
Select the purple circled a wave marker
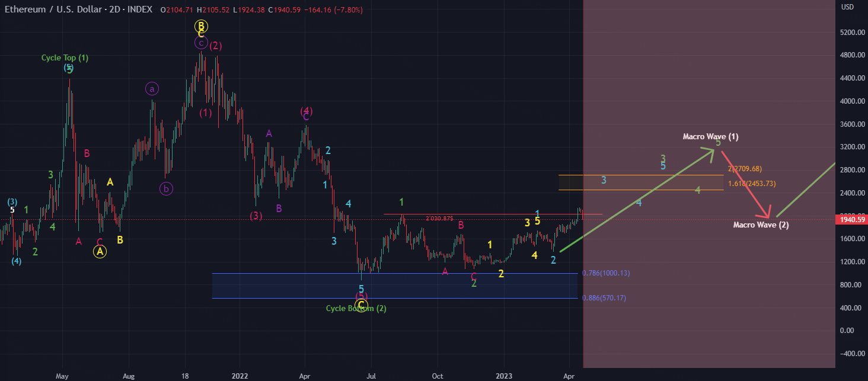pyautogui.click(x=152, y=89)
